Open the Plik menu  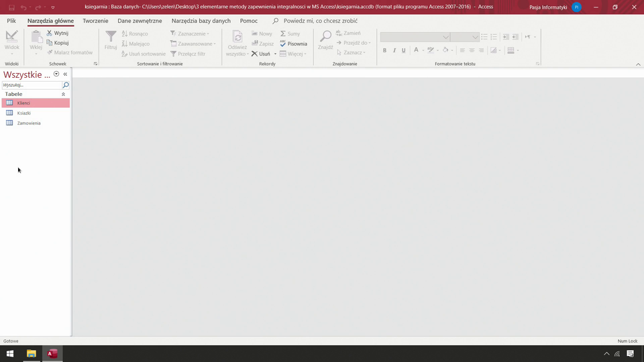point(11,21)
